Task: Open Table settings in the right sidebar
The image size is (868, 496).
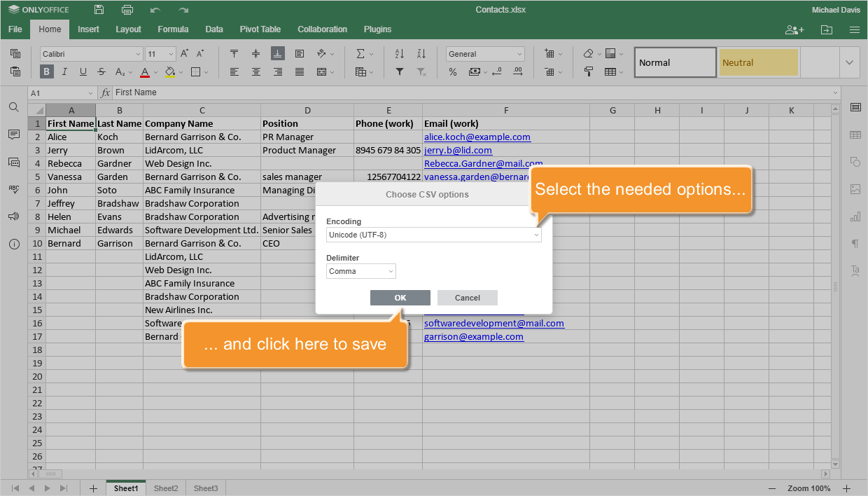Action: pos(855,133)
